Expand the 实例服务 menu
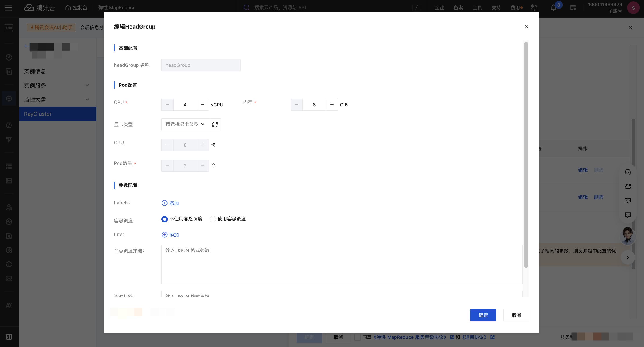644x347 pixels. pyautogui.click(x=58, y=85)
